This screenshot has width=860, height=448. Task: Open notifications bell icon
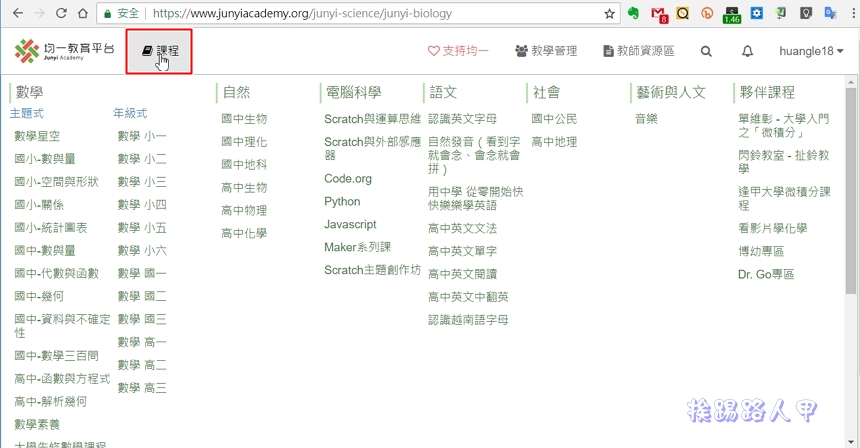tap(747, 51)
